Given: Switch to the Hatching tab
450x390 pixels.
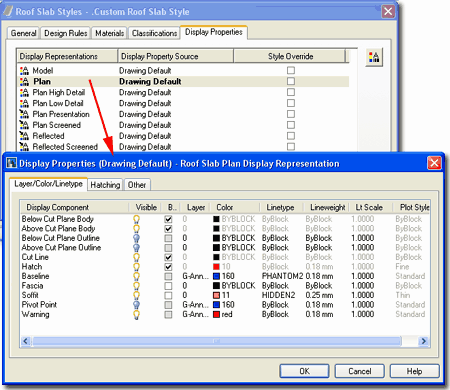Looking at the screenshot, I should [x=105, y=185].
